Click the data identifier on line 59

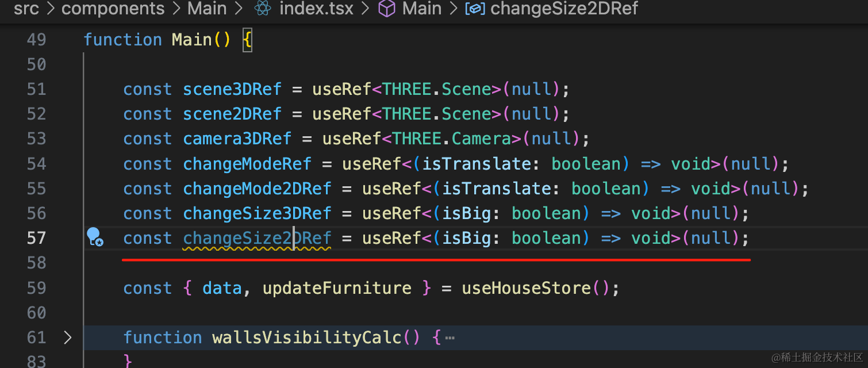[222, 288]
